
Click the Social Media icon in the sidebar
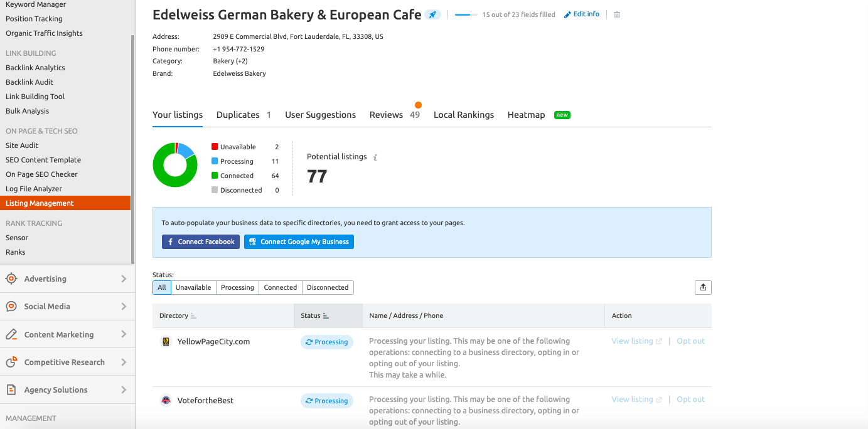11,306
